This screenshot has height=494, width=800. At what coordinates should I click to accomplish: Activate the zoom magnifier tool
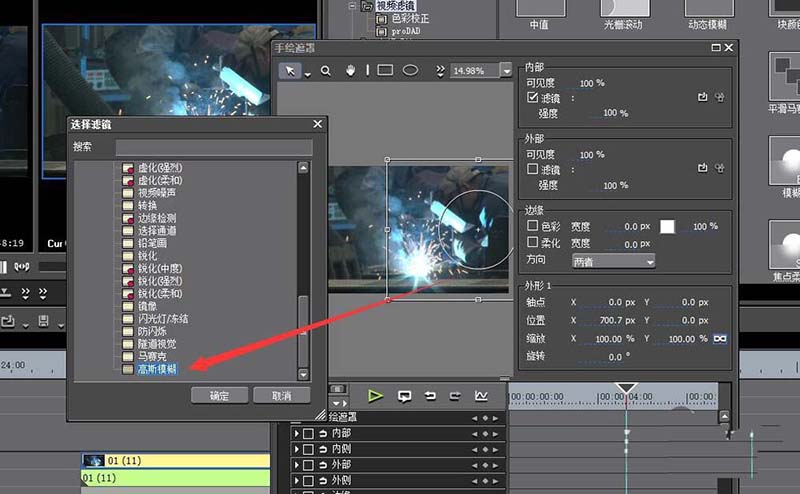pos(325,71)
